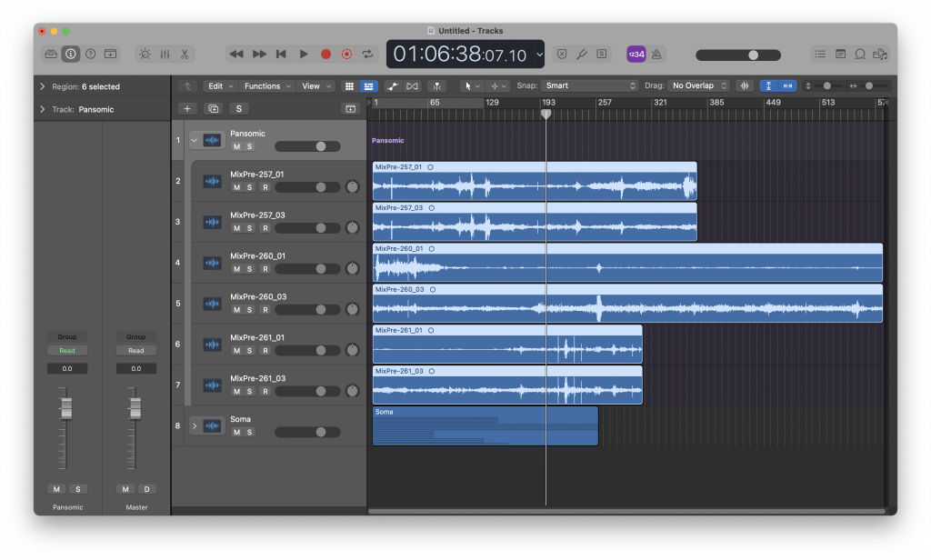
Task: Toggle the Replace mode X icon
Action: pyautogui.click(x=562, y=54)
